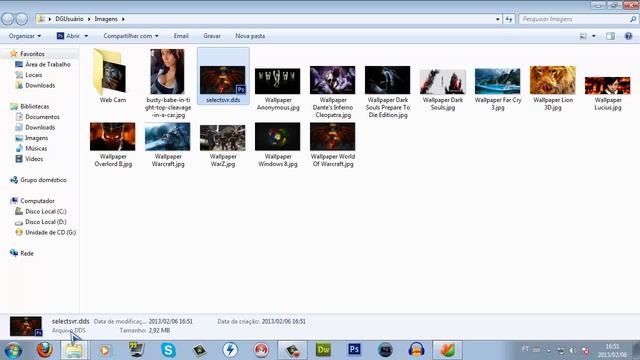Open Downloads under Favoritos
This screenshot has height=360, width=640.
40,86
